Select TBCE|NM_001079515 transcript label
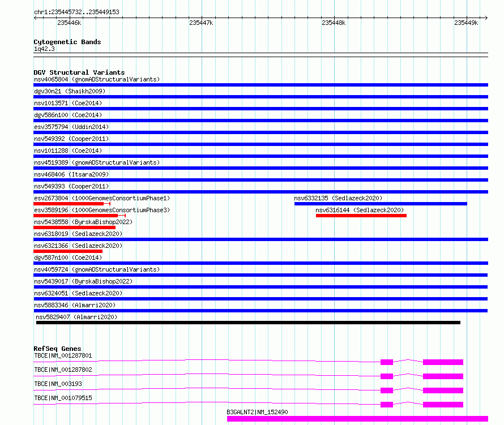The width and height of the screenshot is (504, 425). [x=63, y=398]
